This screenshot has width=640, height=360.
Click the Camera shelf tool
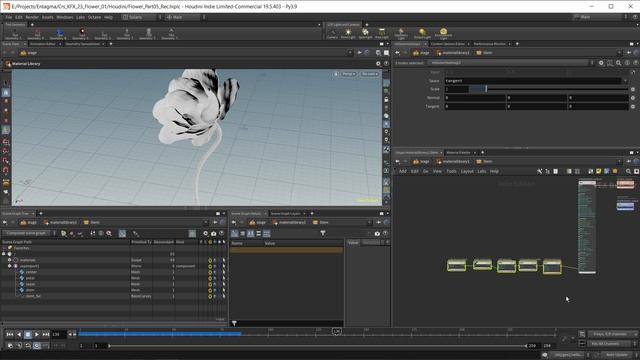(332, 33)
